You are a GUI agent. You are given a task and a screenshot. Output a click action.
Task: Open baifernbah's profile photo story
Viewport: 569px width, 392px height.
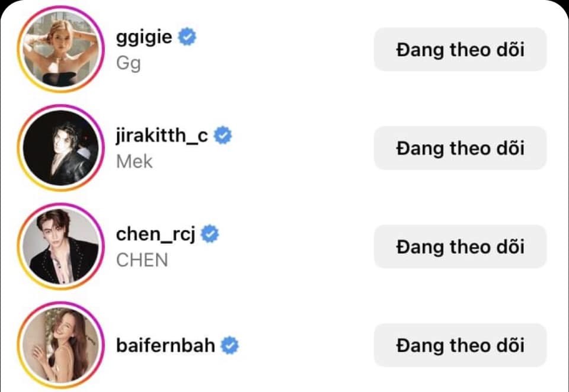(58, 345)
